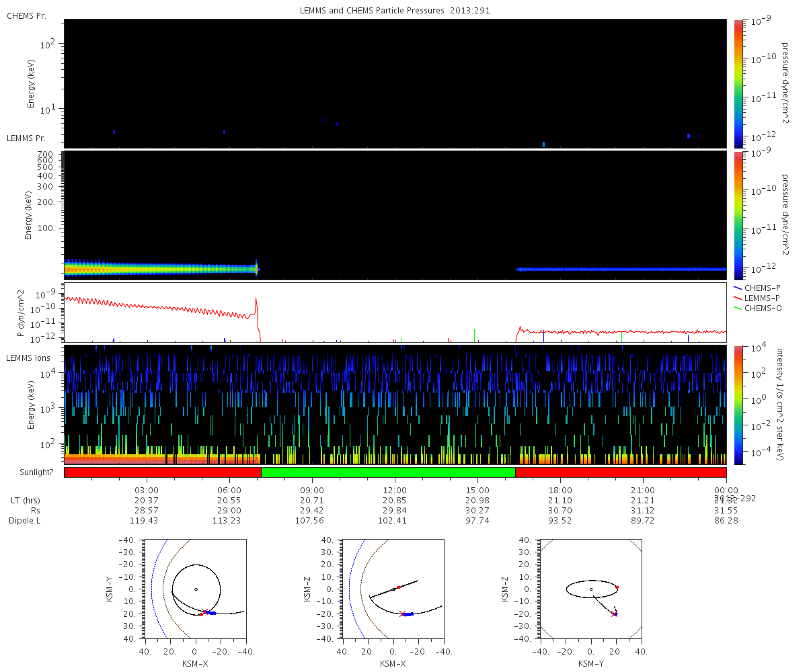Click the thin blue LEMMS pressure band after 18:00
Screen dimensions: 807x672
click(619, 269)
